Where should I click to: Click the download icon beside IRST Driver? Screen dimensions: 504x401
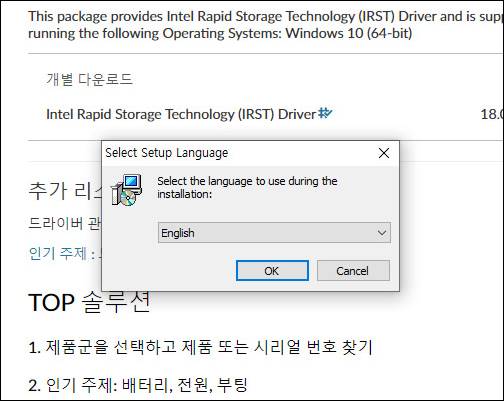click(325, 113)
